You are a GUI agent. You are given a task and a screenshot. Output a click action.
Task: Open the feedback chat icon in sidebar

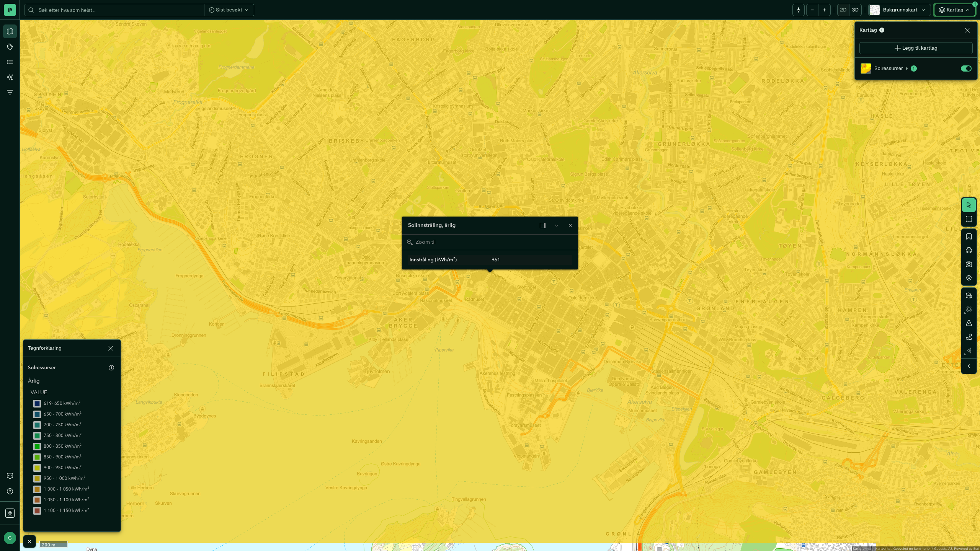click(10, 476)
